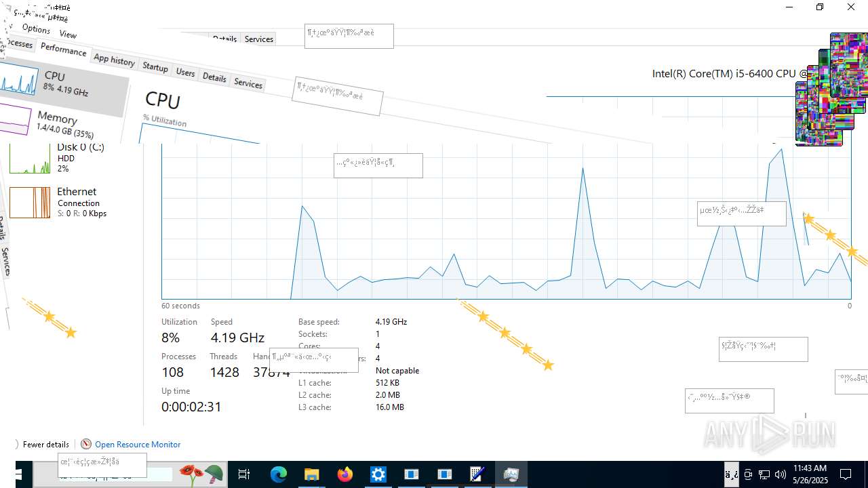Minimize the Task Manager window
868x488 pixels.
pyautogui.click(x=789, y=7)
